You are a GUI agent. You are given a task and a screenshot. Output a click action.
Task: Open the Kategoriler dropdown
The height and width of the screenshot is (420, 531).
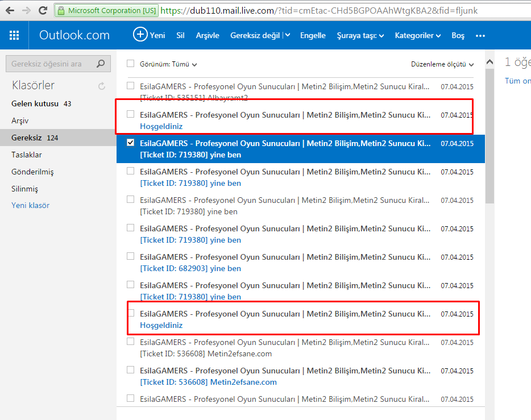[417, 36]
